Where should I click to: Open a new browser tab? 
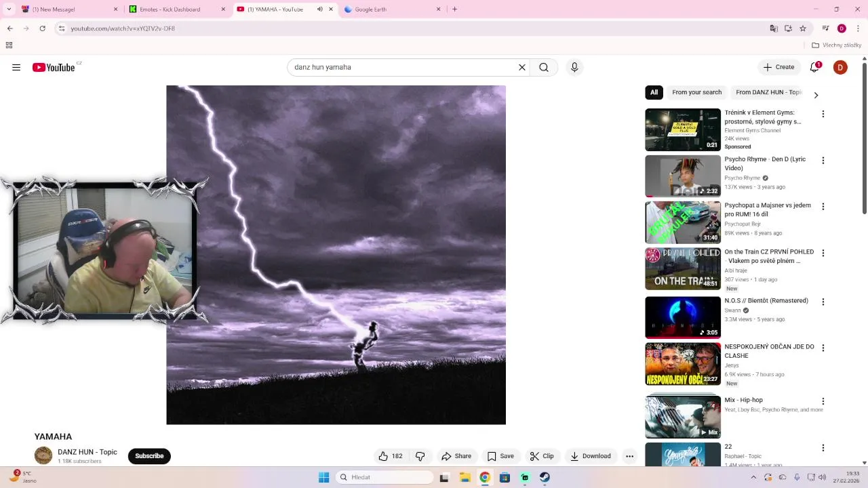pyautogui.click(x=454, y=9)
